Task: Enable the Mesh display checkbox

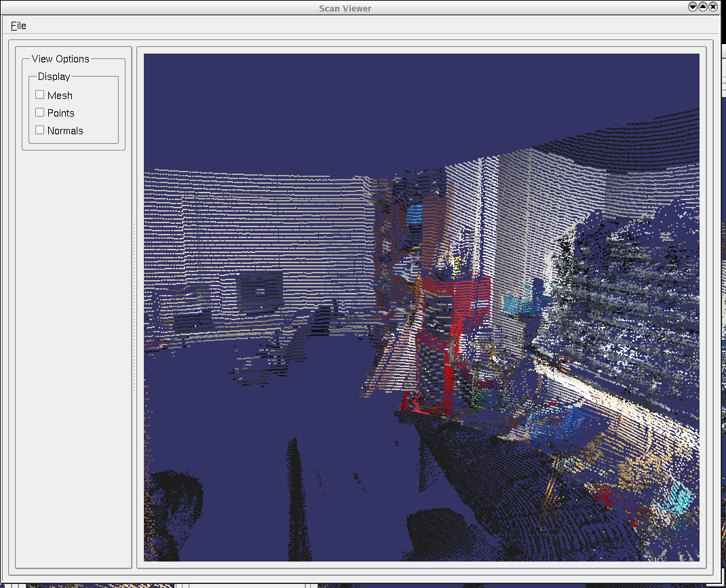Action: coord(40,95)
